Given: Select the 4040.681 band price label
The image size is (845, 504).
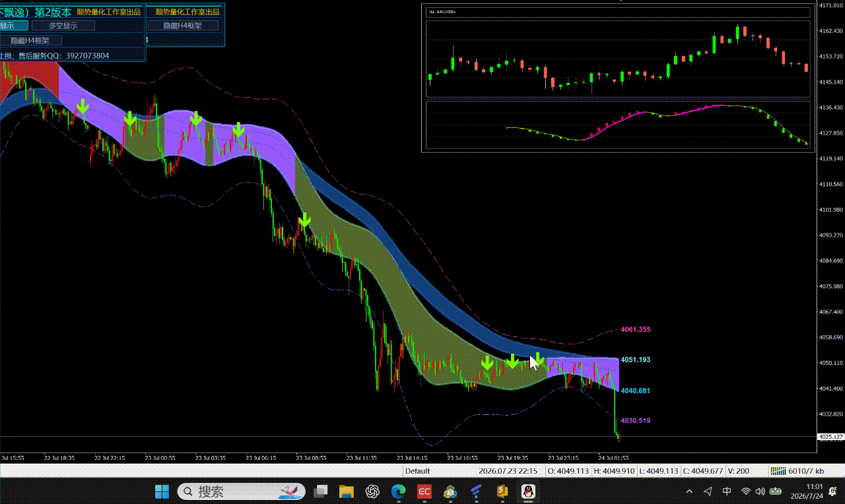Looking at the screenshot, I should coord(636,391).
